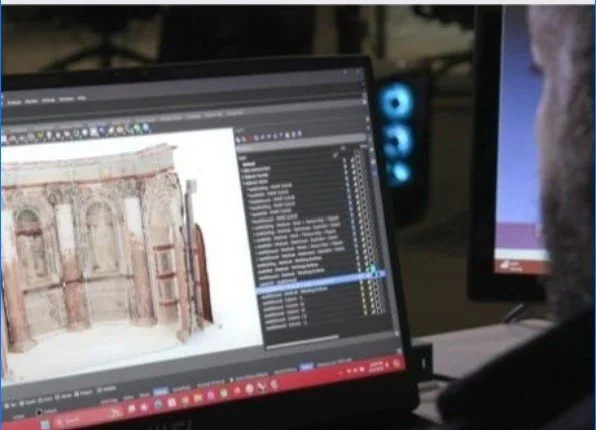
Task: Select the radio button in bottom-left panel
Action: pos(38,412)
